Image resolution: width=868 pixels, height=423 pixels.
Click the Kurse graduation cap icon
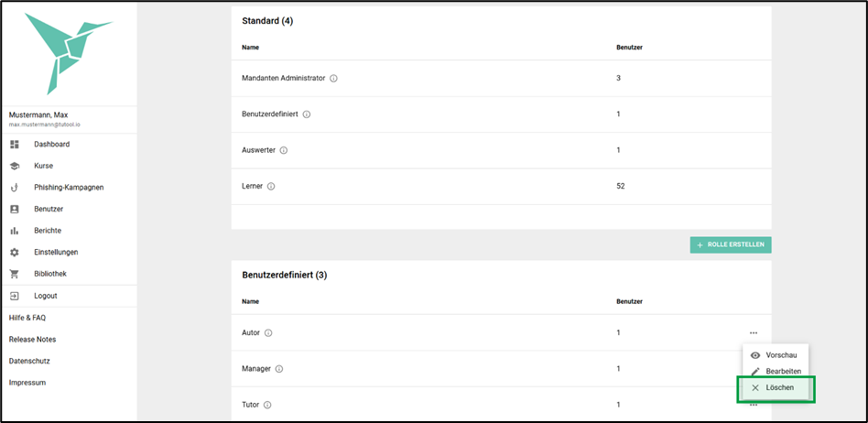click(x=15, y=166)
